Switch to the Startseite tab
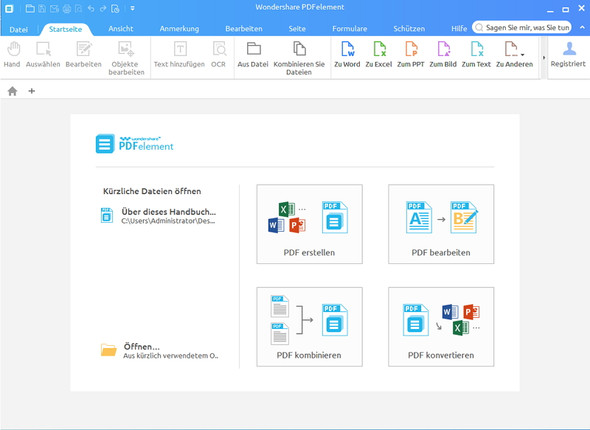The image size is (590, 430). tap(65, 29)
